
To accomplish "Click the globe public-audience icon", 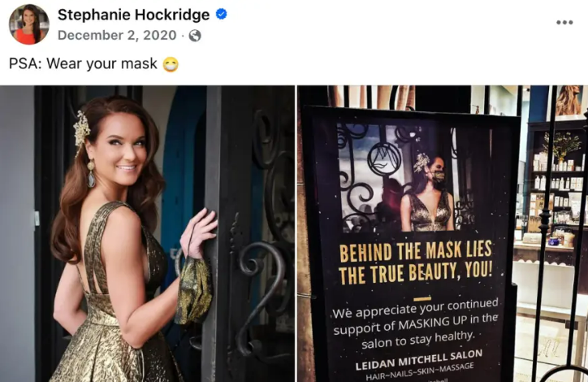I will pos(195,36).
